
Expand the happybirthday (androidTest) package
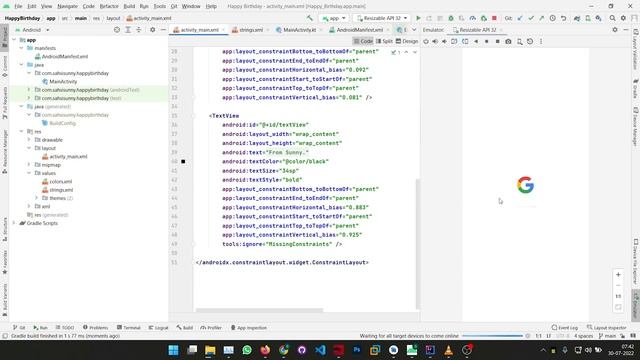click(29, 90)
